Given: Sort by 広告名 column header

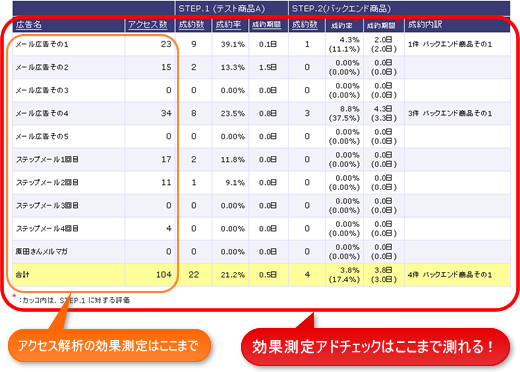Looking at the screenshot, I should [x=29, y=25].
